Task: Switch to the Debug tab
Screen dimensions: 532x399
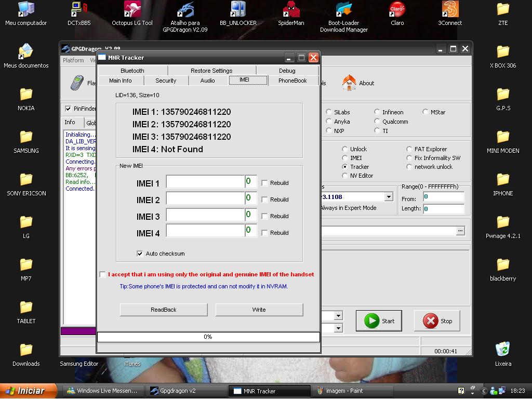Action: tap(287, 71)
